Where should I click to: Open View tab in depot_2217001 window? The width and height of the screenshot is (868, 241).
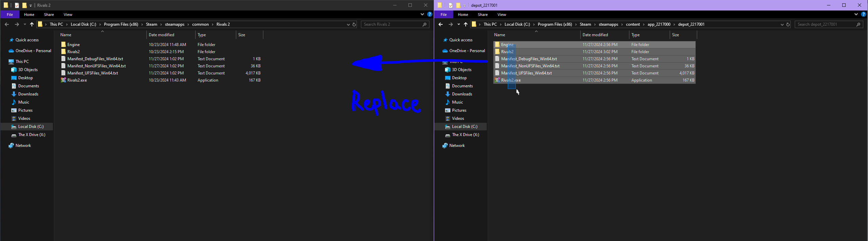[x=502, y=15]
